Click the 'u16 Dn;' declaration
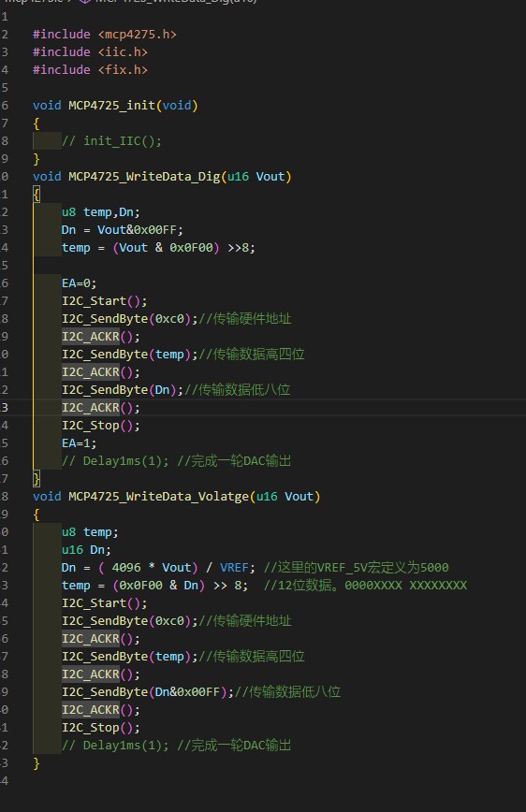Screen dimensions: 526x812 [x=86, y=549]
